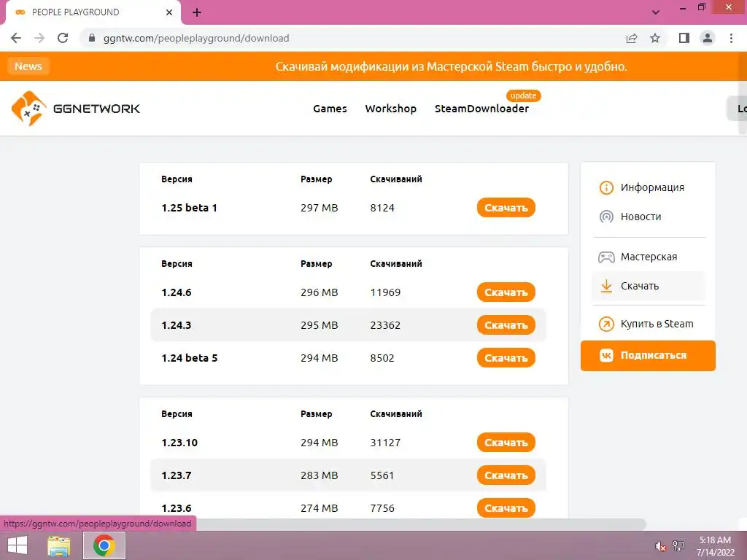Image resolution: width=747 pixels, height=560 pixels.
Task: Click the orange News badge
Action: pyautogui.click(x=28, y=66)
